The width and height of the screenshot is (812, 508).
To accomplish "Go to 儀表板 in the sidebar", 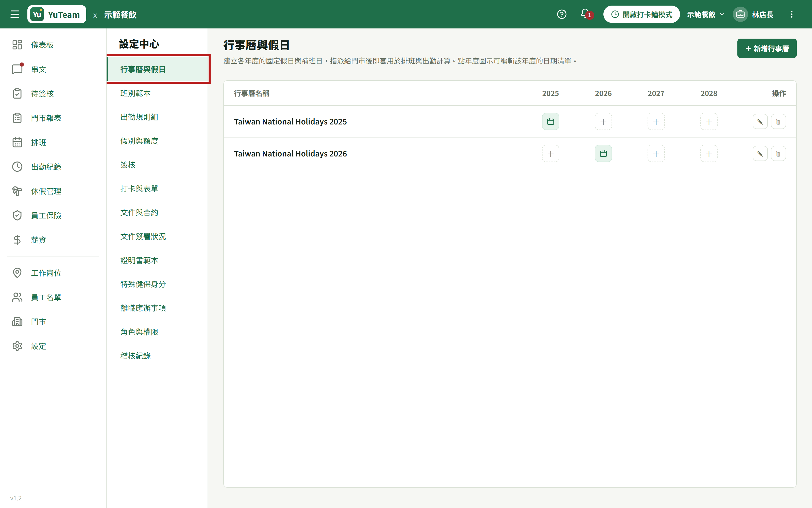I will click(x=53, y=45).
